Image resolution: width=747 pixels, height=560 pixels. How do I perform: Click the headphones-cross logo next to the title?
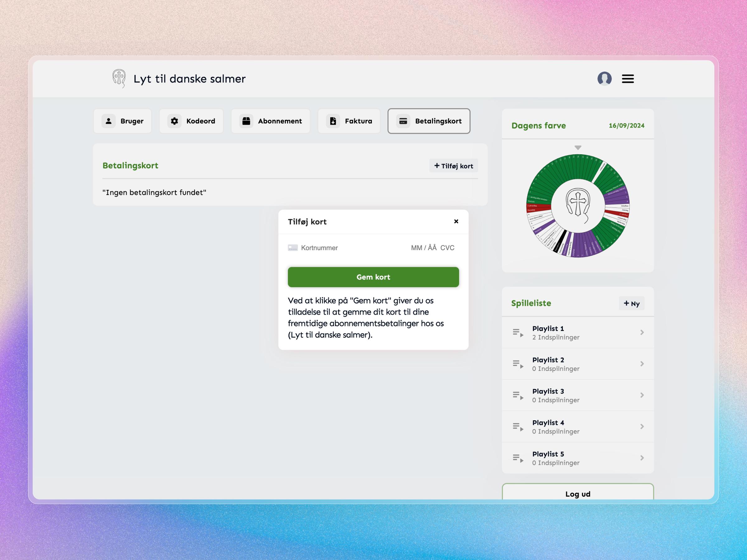pos(119,79)
